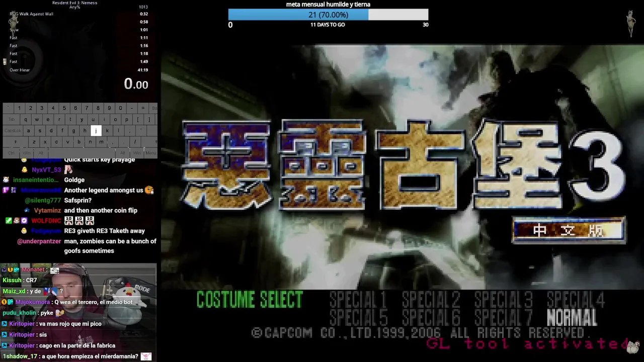Click the pink emote after 1shadow_17's question
Viewport: 644px width, 362px height.
(x=146, y=356)
